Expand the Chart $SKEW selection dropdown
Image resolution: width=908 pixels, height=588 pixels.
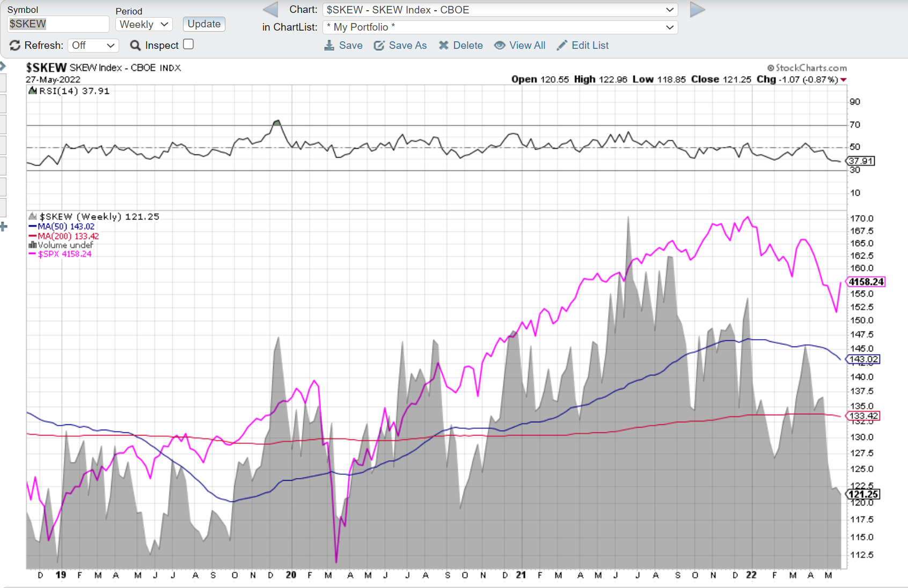pyautogui.click(x=500, y=10)
